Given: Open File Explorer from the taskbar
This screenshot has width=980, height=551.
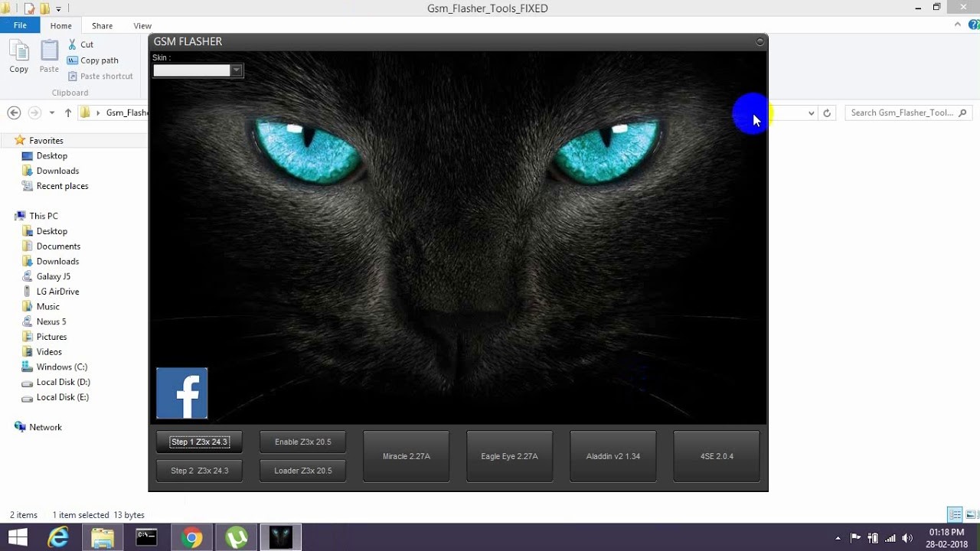Looking at the screenshot, I should (103, 536).
